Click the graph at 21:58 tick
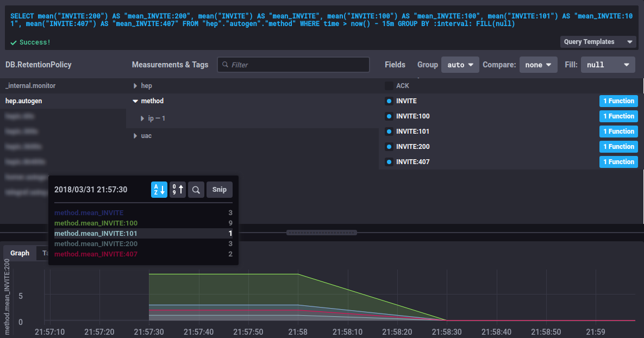644x338 pixels. (x=298, y=332)
